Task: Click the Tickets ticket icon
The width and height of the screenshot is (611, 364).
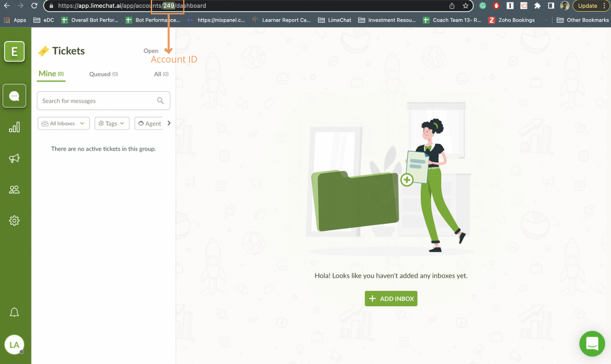Action: point(43,51)
